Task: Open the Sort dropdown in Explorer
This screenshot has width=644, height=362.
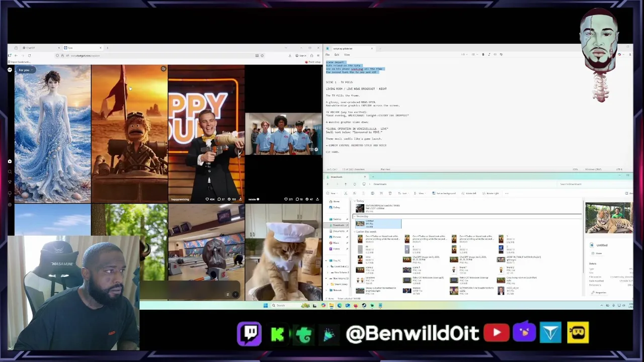Action: [403, 194]
